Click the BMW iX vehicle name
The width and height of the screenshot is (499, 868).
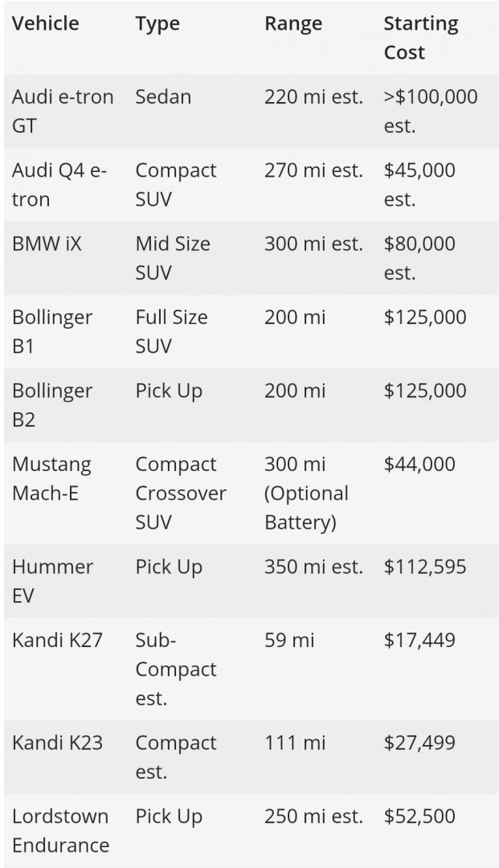tap(47, 244)
